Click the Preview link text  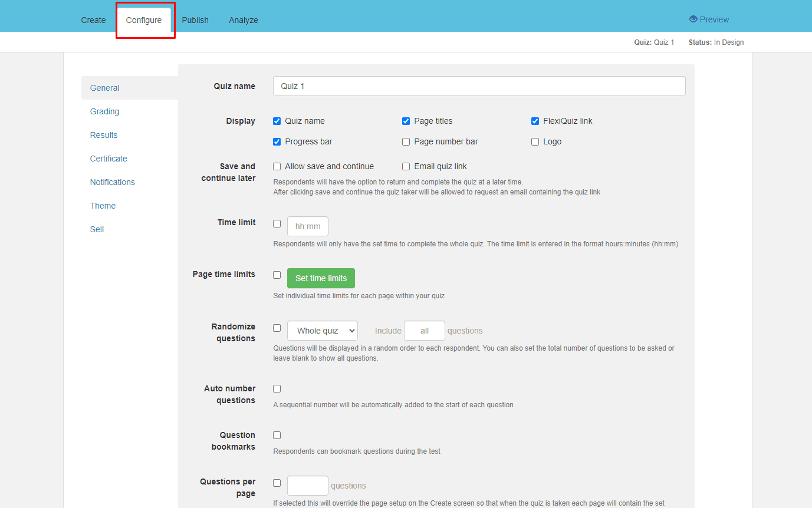[x=715, y=19]
